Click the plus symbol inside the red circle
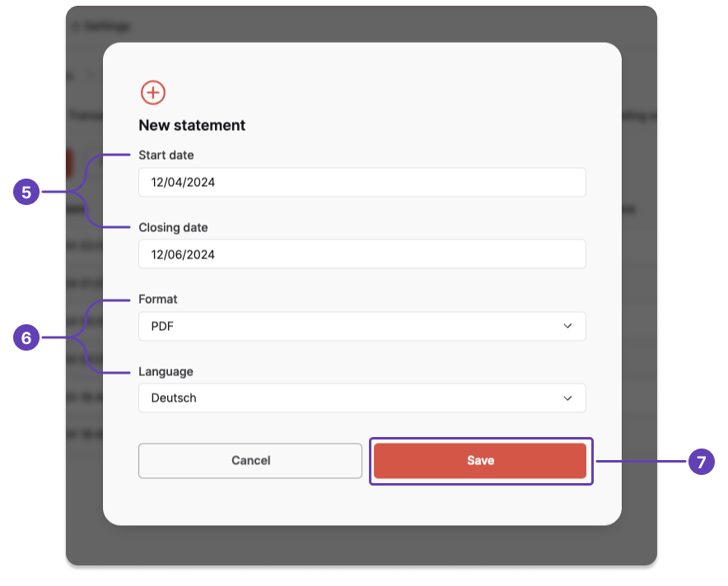Image resolution: width=728 pixels, height=586 pixels. tap(152, 93)
